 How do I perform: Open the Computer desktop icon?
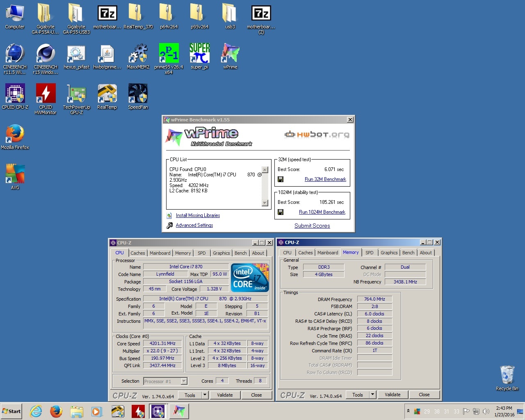tap(15, 17)
